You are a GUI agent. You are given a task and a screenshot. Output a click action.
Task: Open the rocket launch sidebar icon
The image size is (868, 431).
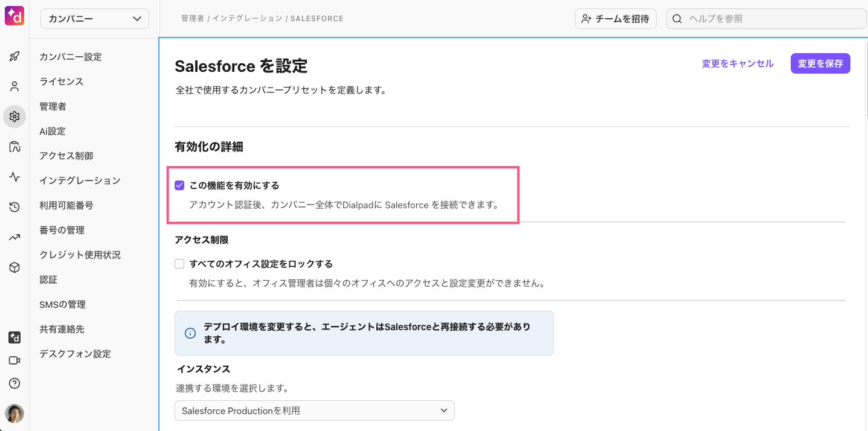pos(14,56)
